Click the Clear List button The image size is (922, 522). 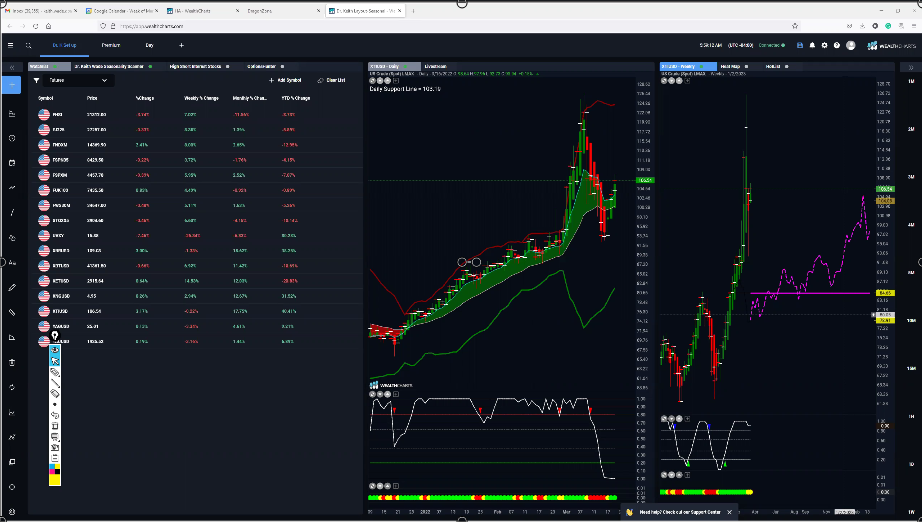(x=332, y=81)
